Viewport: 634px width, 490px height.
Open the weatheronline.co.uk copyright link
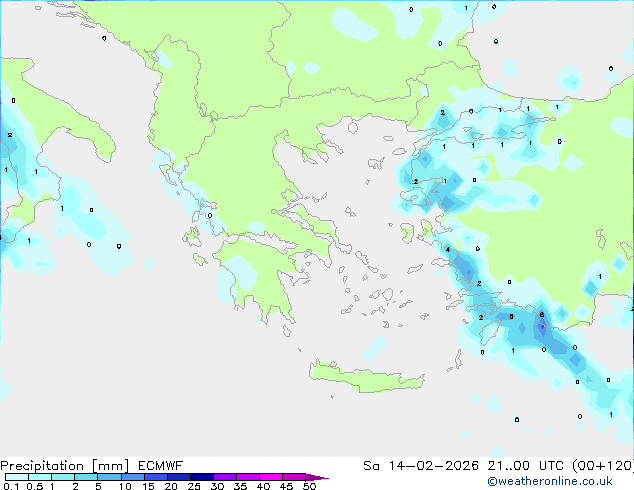[550, 481]
